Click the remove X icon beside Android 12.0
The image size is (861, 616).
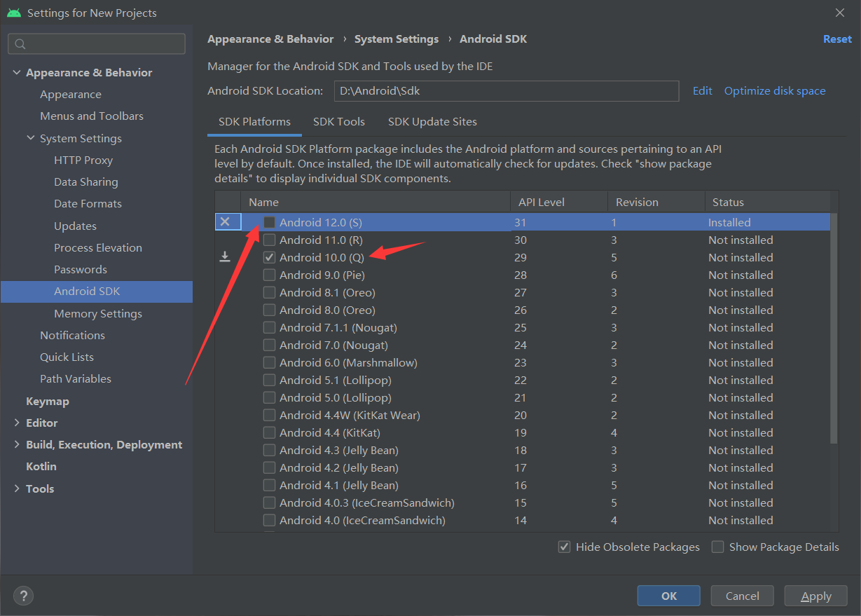(225, 221)
